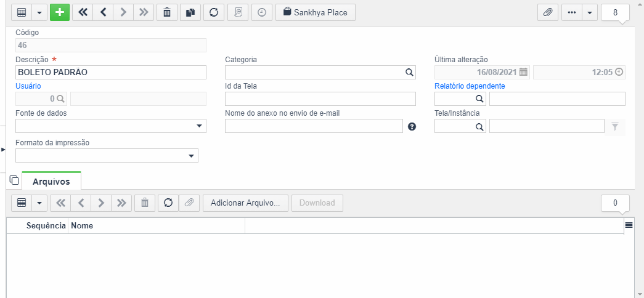Image resolution: width=644 pixels, height=298 pixels.
Task: Click the green add new record button
Action: (60, 12)
